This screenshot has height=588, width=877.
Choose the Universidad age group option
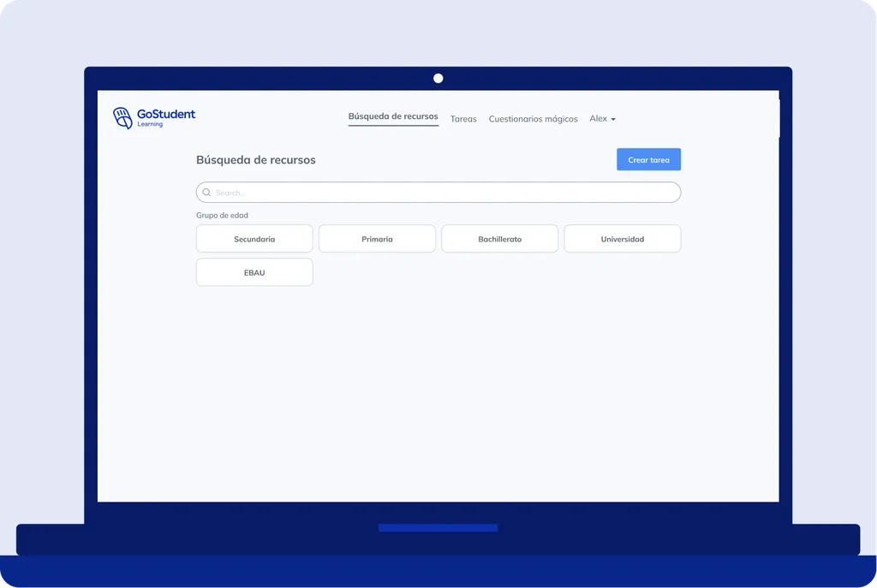point(623,239)
